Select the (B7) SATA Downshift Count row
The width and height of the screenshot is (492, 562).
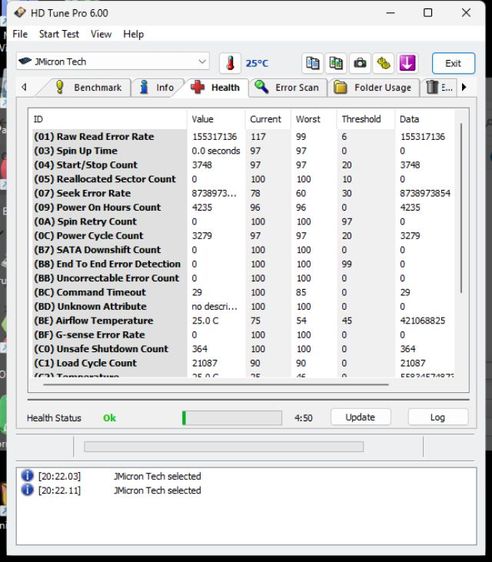(244, 250)
